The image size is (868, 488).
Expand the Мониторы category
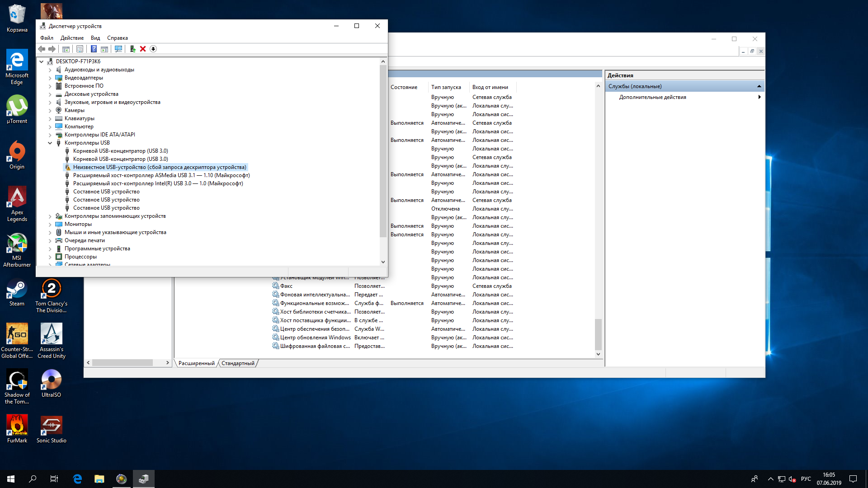(x=50, y=224)
